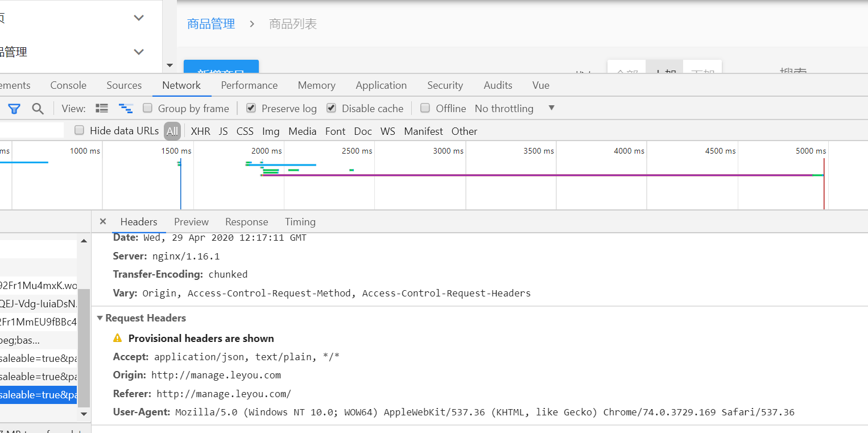Screen dimensions: 868x433
Task: Filter requests by Font
Action: click(335, 131)
